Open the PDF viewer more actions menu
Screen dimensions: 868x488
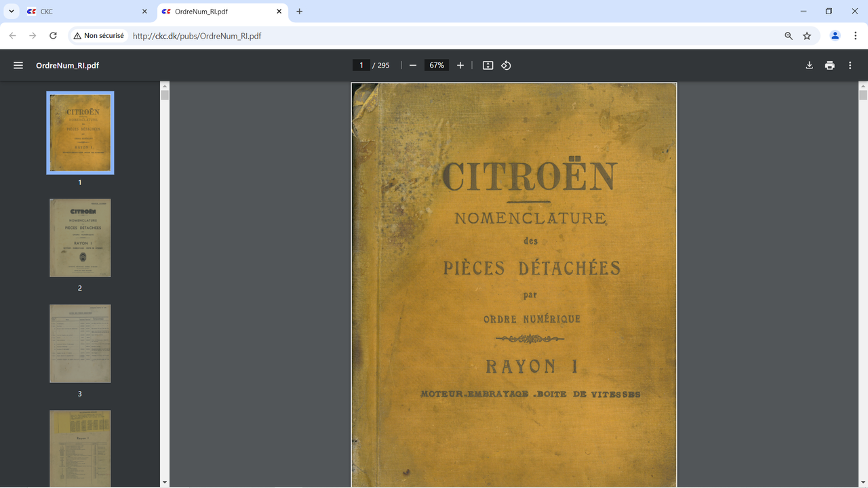point(850,65)
